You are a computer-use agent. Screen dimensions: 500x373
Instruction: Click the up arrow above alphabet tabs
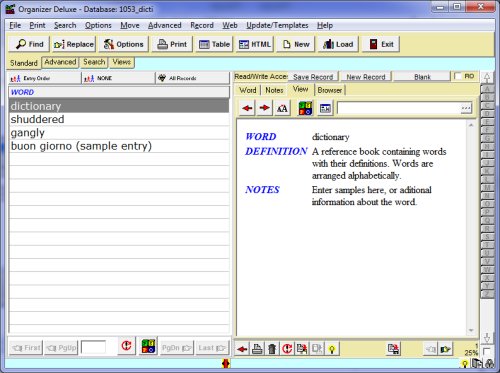(487, 78)
